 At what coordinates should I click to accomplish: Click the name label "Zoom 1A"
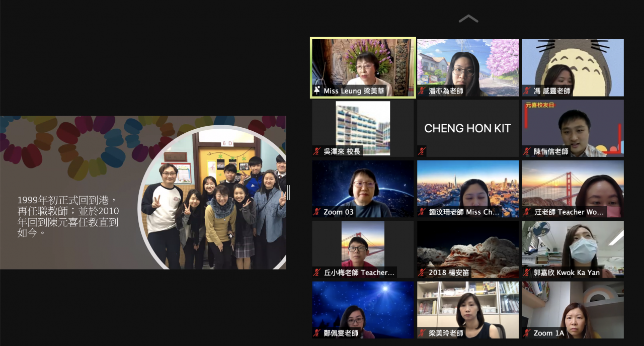pos(549,333)
